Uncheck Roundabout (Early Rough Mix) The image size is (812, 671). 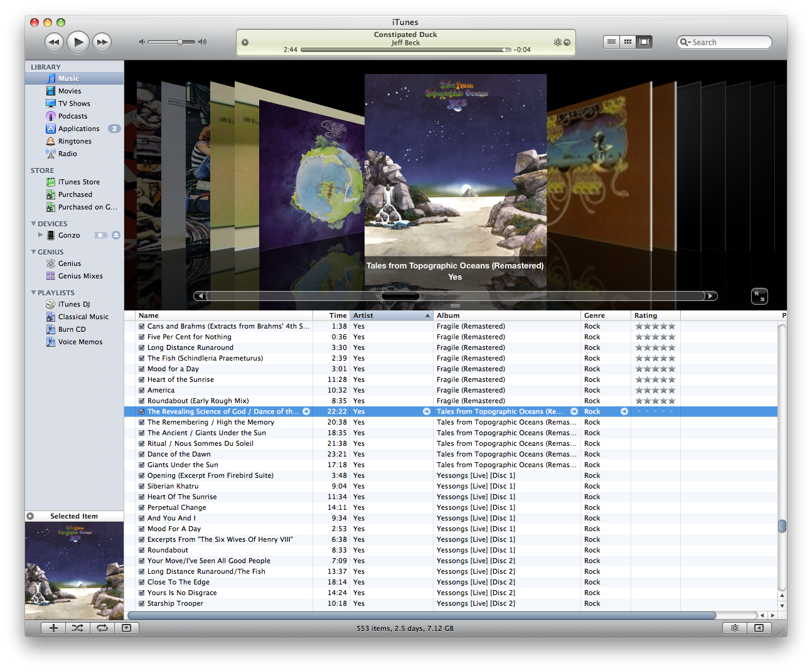tap(142, 401)
